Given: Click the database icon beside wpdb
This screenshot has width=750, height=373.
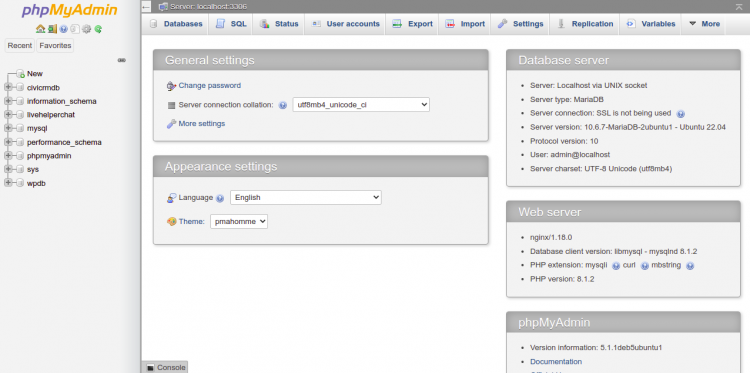Looking at the screenshot, I should [20, 183].
